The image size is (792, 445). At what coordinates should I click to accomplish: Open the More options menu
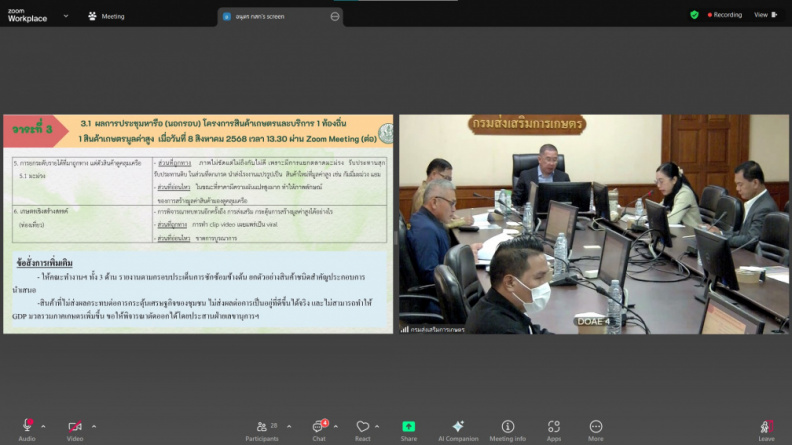(596, 430)
